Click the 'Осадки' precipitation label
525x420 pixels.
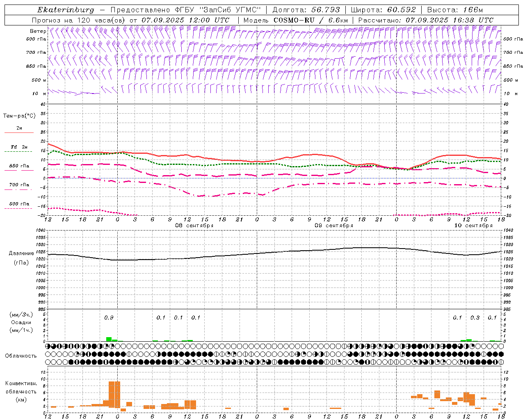(21, 322)
